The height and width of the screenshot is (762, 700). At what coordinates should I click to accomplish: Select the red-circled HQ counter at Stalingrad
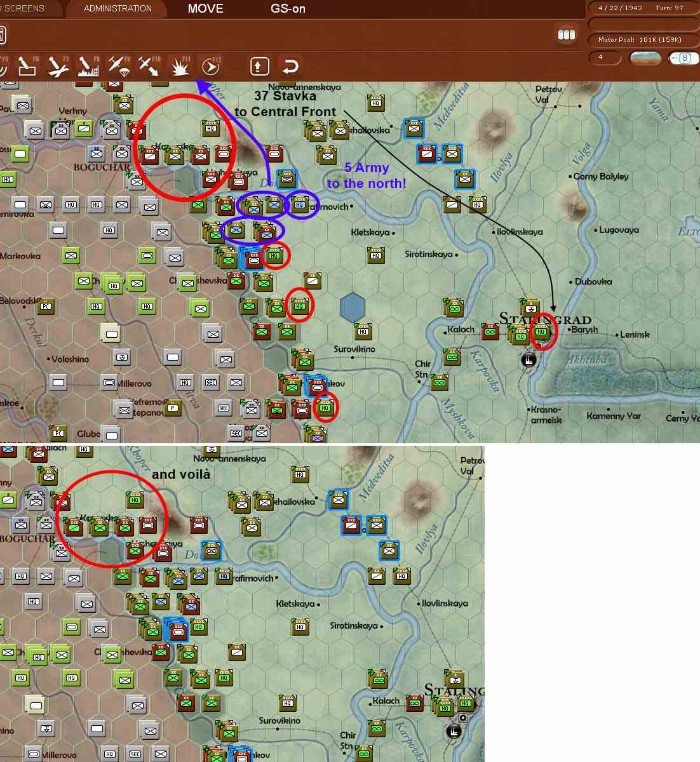[541, 330]
